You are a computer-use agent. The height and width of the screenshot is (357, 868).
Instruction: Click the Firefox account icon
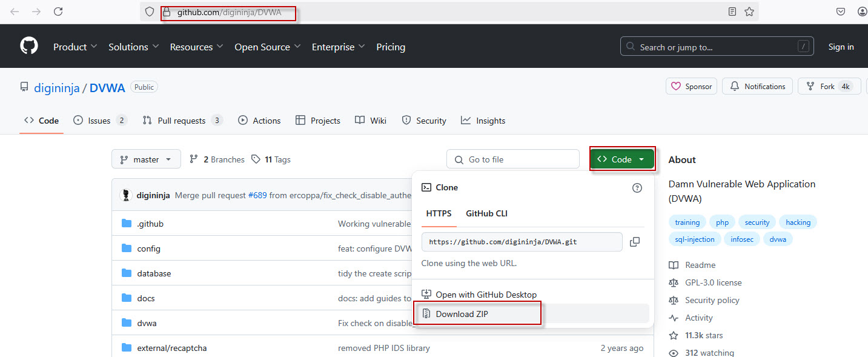[863, 12]
